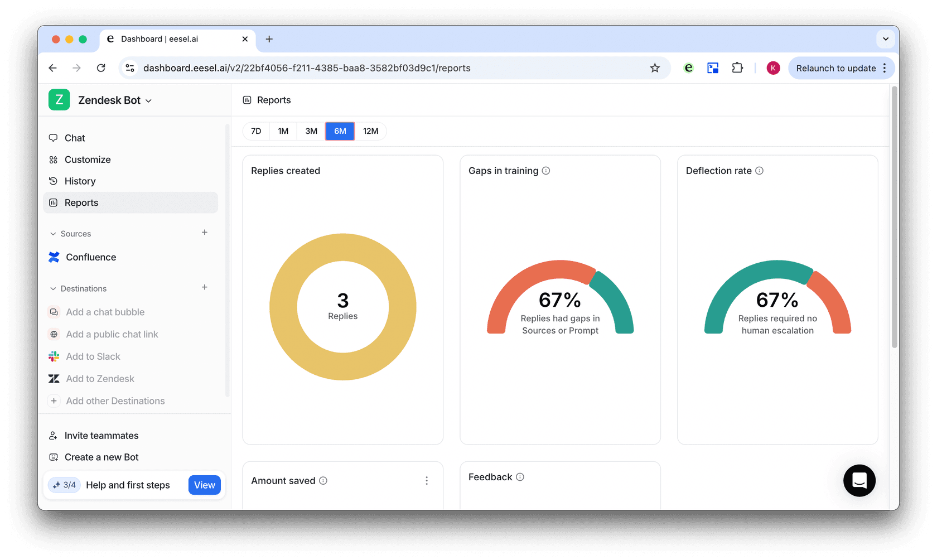The width and height of the screenshot is (937, 560).
Task: Switch the report range to 1M
Action: pos(283,131)
